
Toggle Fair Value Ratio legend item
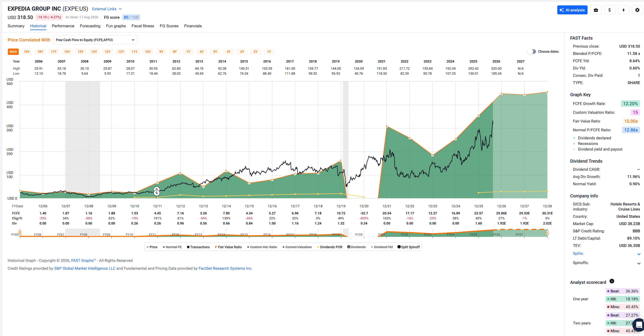click(x=228, y=247)
